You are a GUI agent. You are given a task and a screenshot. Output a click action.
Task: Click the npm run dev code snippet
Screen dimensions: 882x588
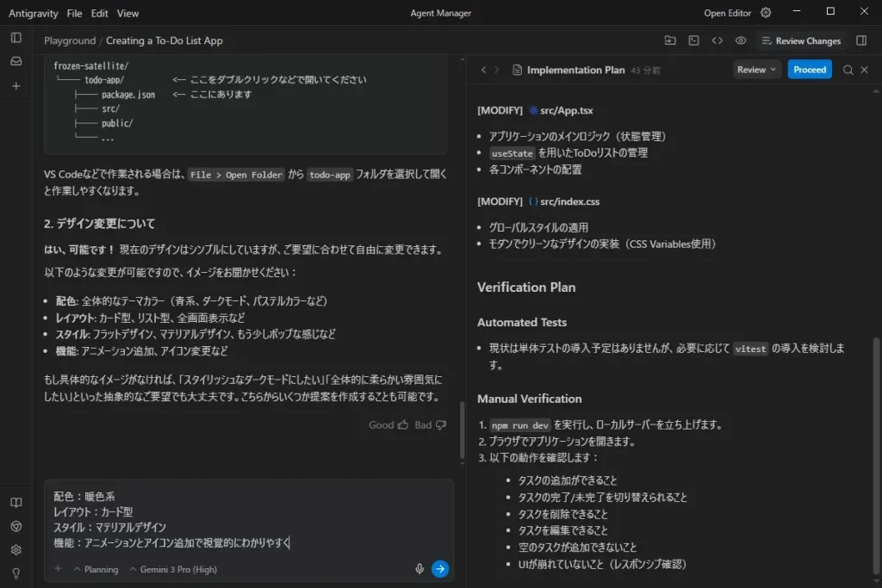click(519, 425)
